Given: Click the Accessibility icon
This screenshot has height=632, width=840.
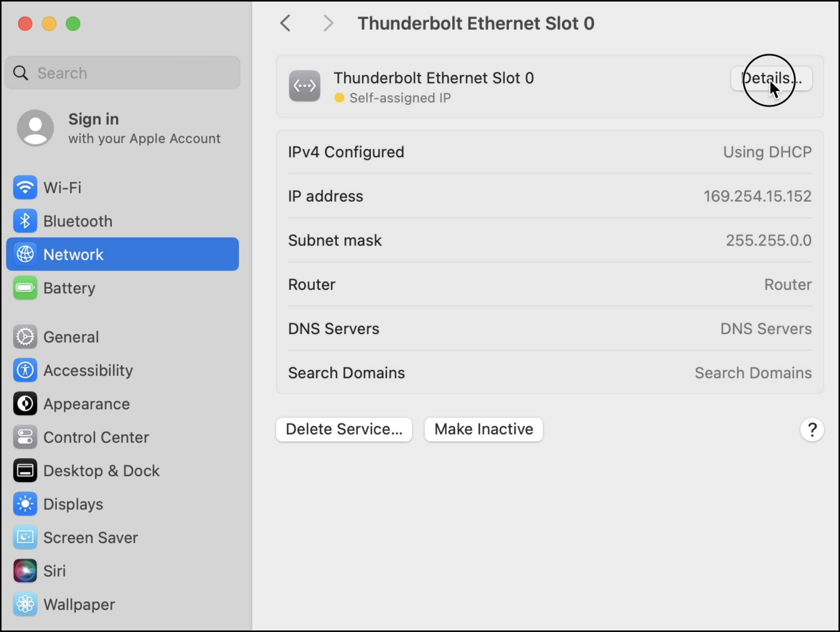Looking at the screenshot, I should pyautogui.click(x=25, y=370).
